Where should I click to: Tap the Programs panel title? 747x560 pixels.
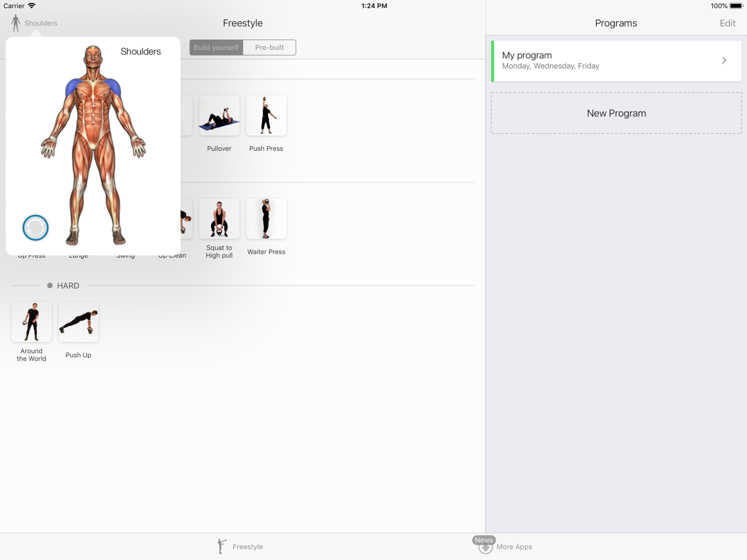coord(616,23)
